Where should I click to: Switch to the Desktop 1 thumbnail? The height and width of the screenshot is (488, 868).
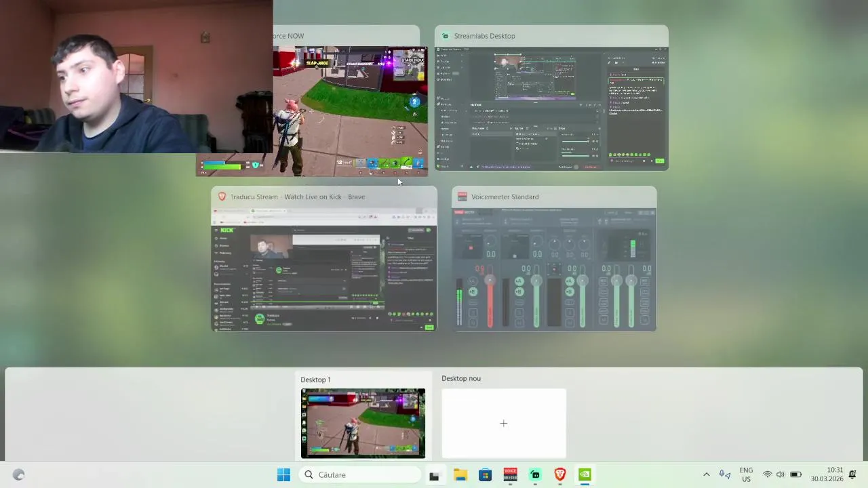coord(363,424)
